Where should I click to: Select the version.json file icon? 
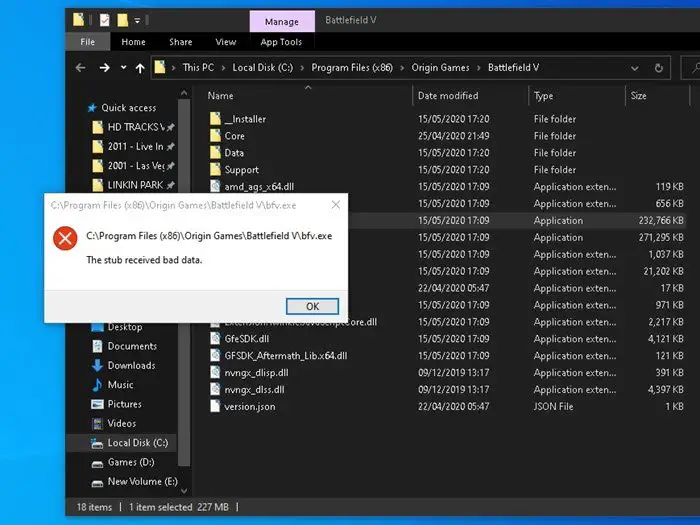215,406
